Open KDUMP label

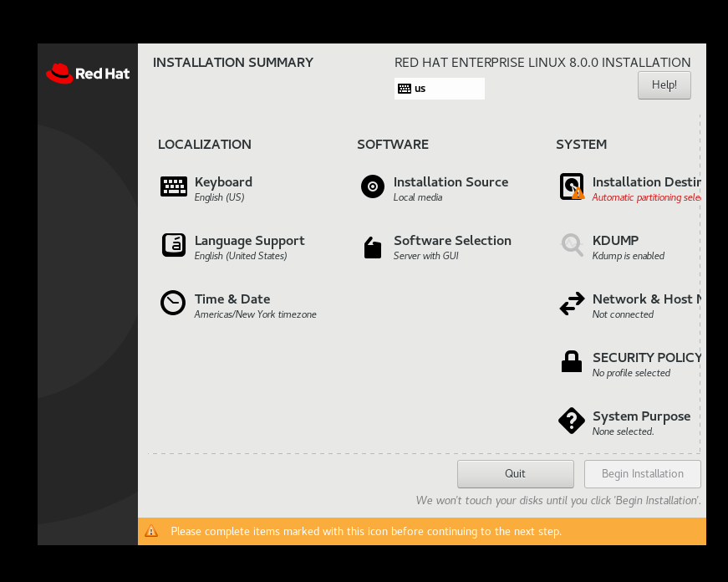tap(616, 241)
